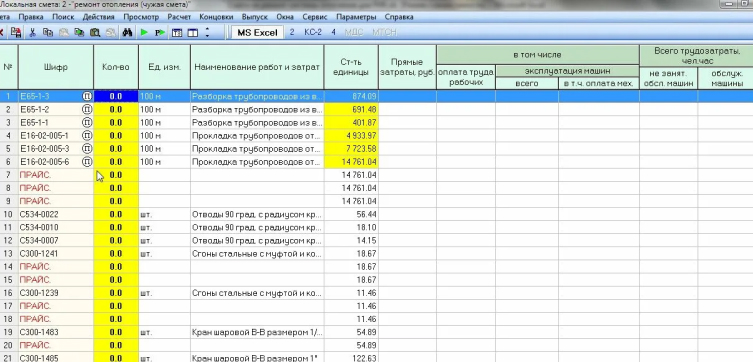
Task: Click the unit cost value 4 933.97
Action: tap(351, 135)
